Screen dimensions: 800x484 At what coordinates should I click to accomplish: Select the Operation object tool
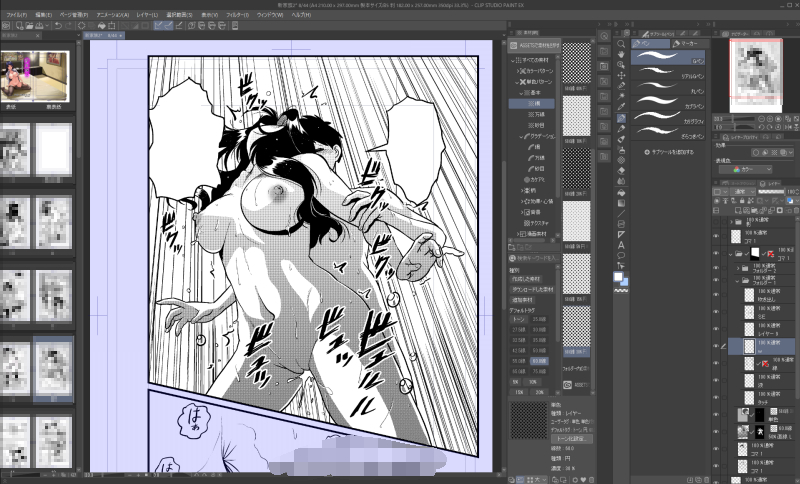[621, 65]
